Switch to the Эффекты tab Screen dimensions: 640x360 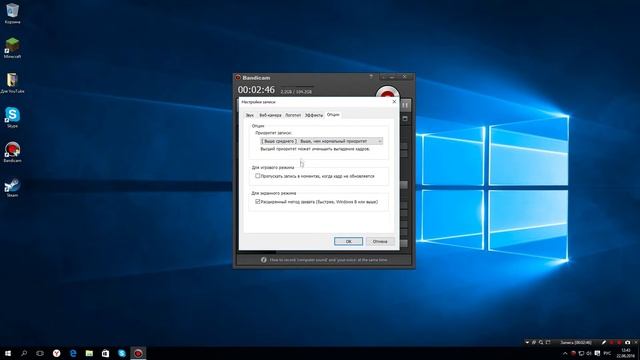[x=313, y=115]
